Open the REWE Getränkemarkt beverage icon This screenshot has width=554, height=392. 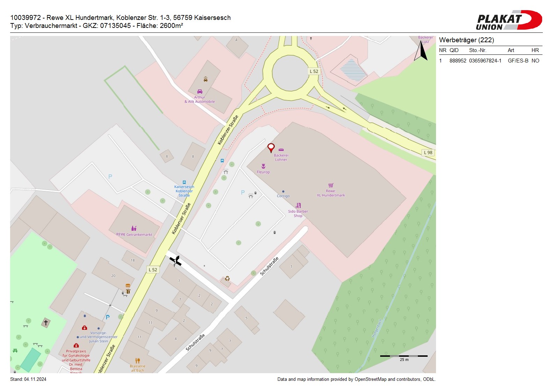[x=134, y=228]
